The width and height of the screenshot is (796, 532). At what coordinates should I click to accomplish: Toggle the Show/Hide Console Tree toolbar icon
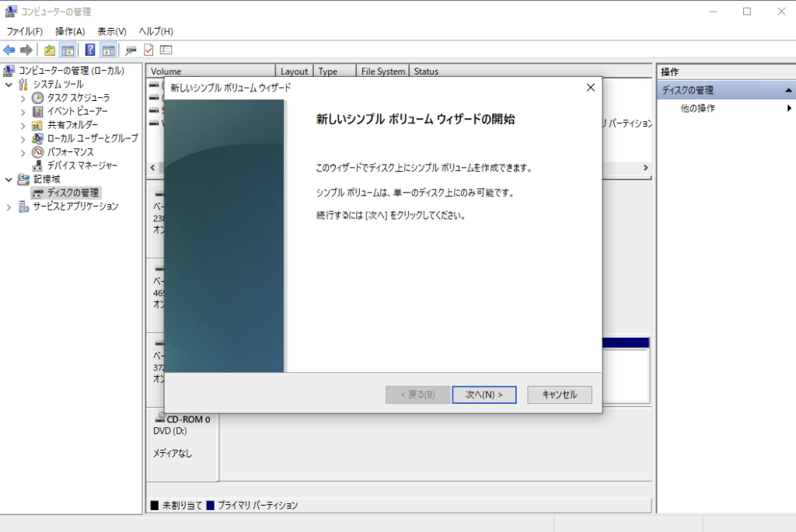(68, 50)
